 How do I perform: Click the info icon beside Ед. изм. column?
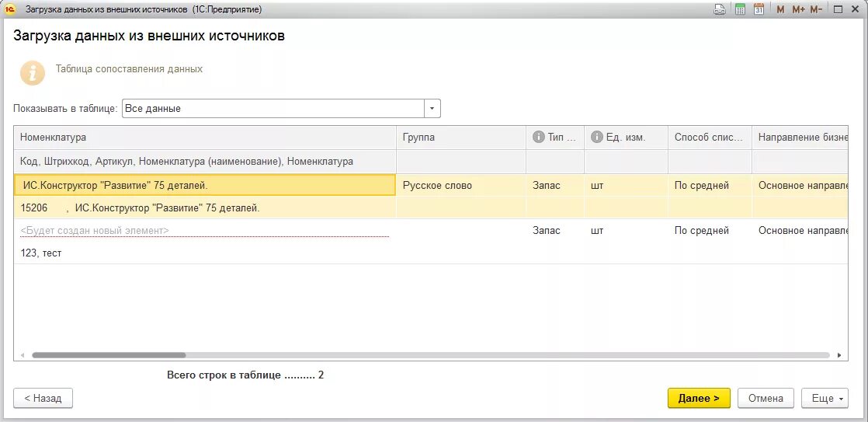tap(597, 138)
